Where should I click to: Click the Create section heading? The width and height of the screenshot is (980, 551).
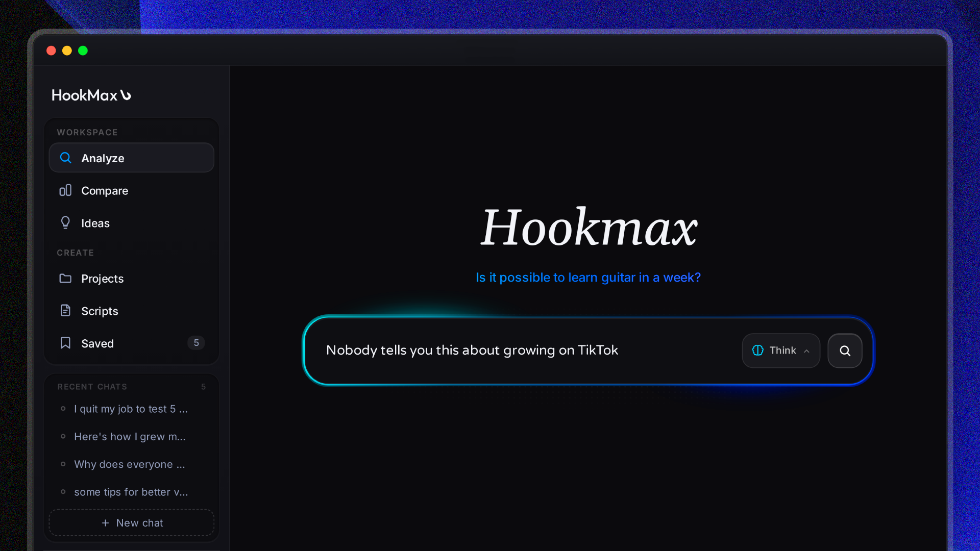pyautogui.click(x=75, y=253)
